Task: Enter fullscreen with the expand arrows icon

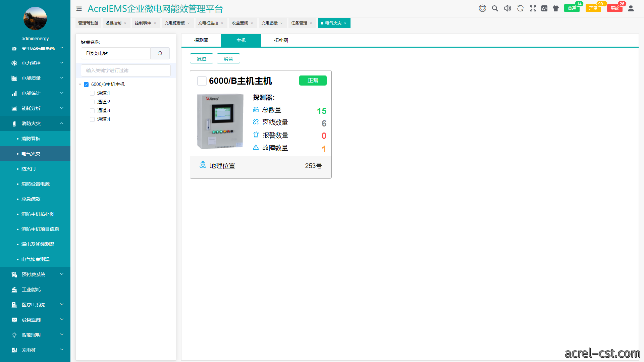Action: point(533,8)
